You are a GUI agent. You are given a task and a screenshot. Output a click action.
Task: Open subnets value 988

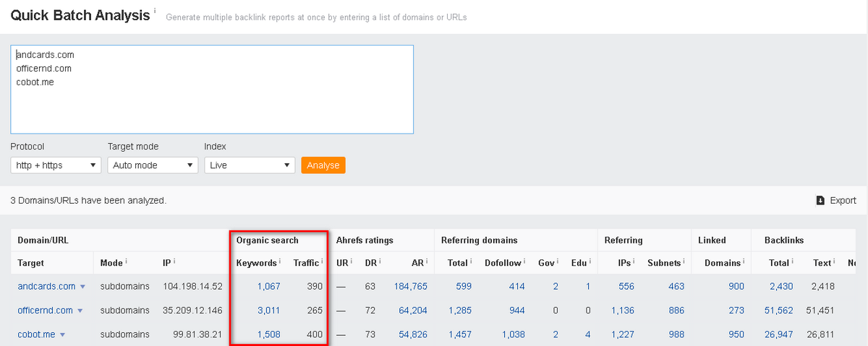click(676, 334)
